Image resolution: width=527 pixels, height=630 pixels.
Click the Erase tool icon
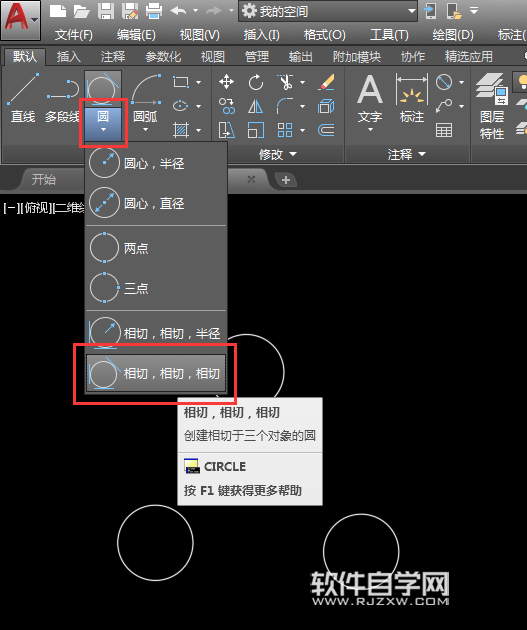click(327, 82)
